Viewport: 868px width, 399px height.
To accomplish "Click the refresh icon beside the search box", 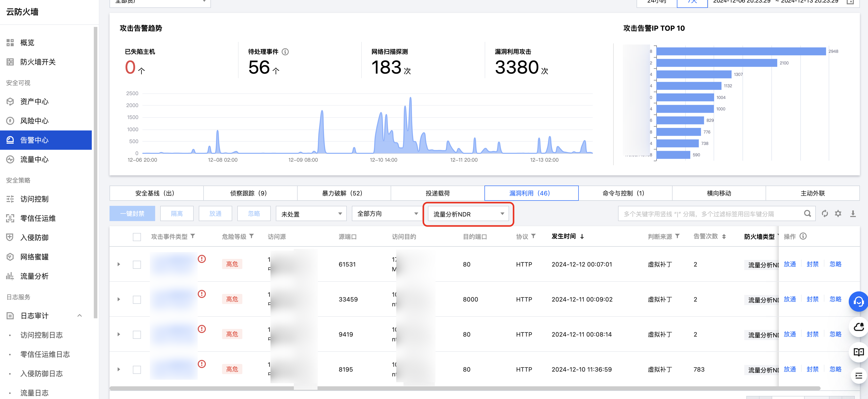I will tap(825, 213).
